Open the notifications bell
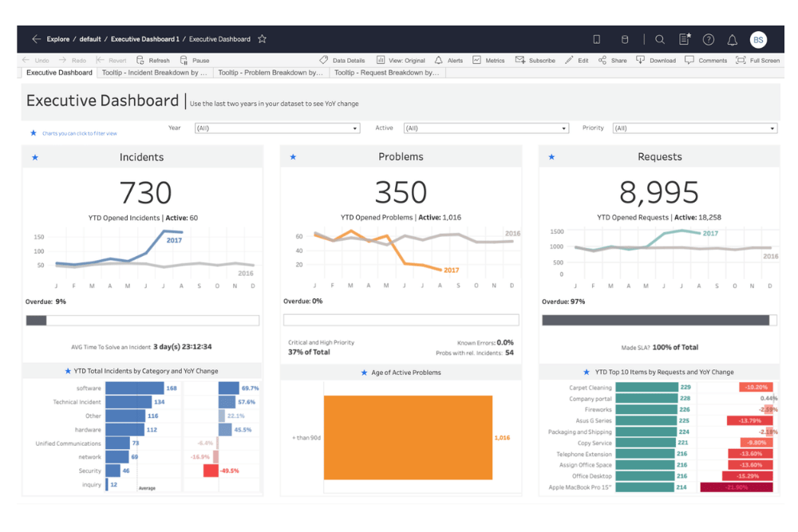This screenshot has width=798, height=532. (x=732, y=39)
